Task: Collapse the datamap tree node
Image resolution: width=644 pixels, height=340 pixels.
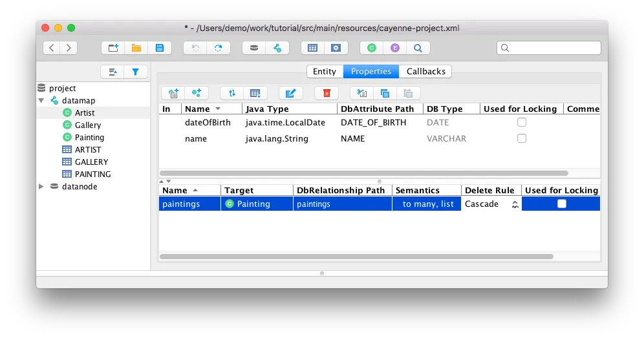Action: (41, 100)
